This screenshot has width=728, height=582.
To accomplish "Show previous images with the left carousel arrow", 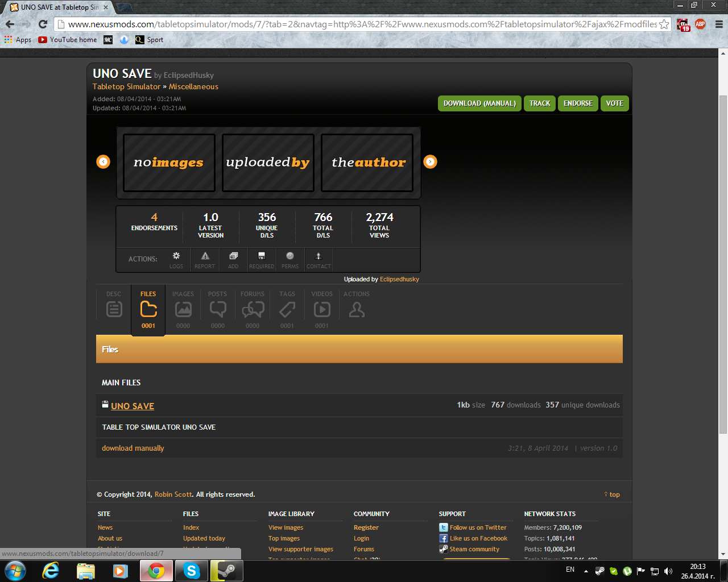I will tap(103, 162).
